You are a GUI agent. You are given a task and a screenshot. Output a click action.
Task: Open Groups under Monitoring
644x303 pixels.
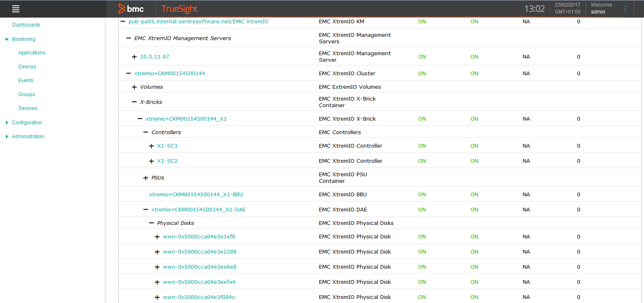click(x=27, y=94)
